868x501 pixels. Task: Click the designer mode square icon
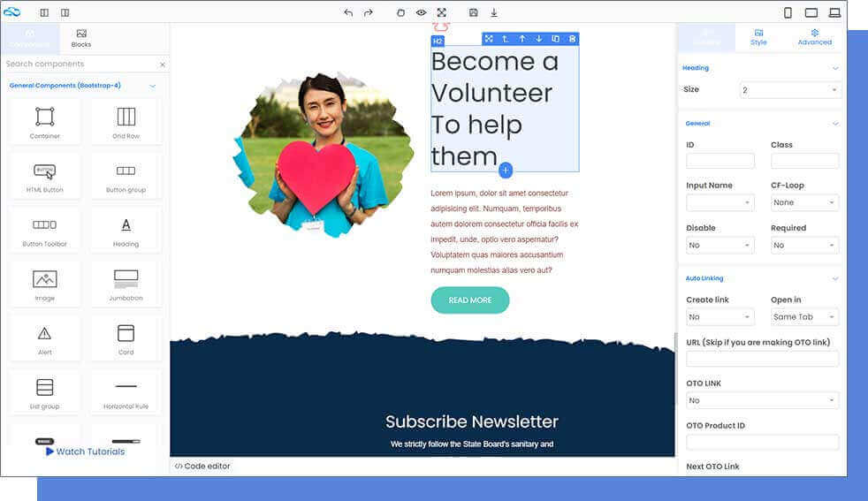pyautogui.click(x=400, y=12)
